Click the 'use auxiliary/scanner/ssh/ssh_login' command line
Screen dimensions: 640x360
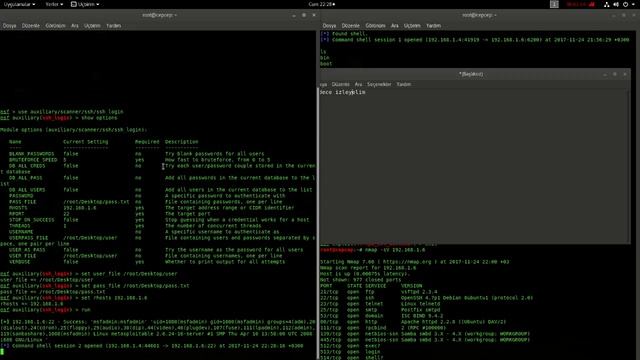click(x=62, y=111)
